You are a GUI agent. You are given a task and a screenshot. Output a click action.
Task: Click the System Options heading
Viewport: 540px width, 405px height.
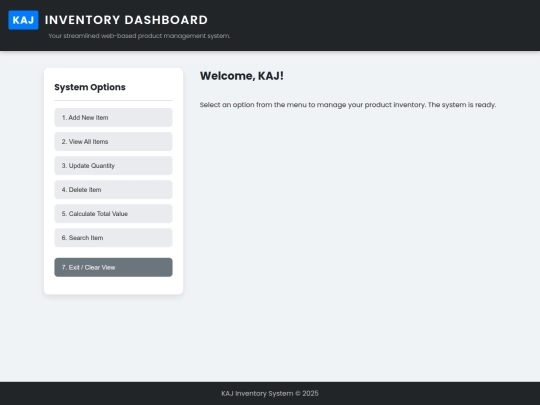(x=90, y=87)
